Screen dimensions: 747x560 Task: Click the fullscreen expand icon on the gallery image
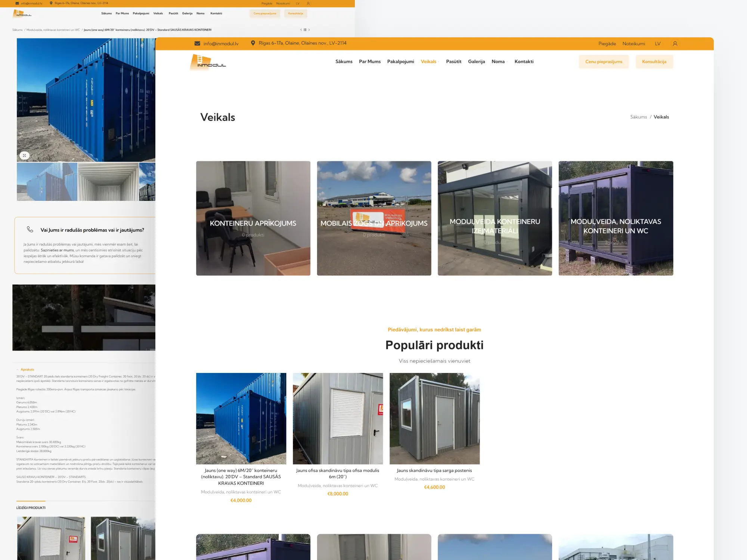coord(25,155)
